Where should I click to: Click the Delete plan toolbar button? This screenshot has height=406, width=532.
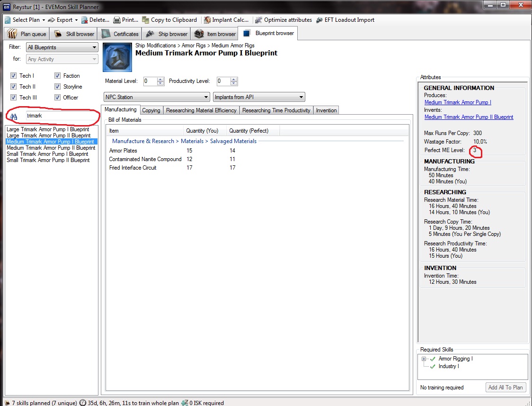(x=95, y=20)
